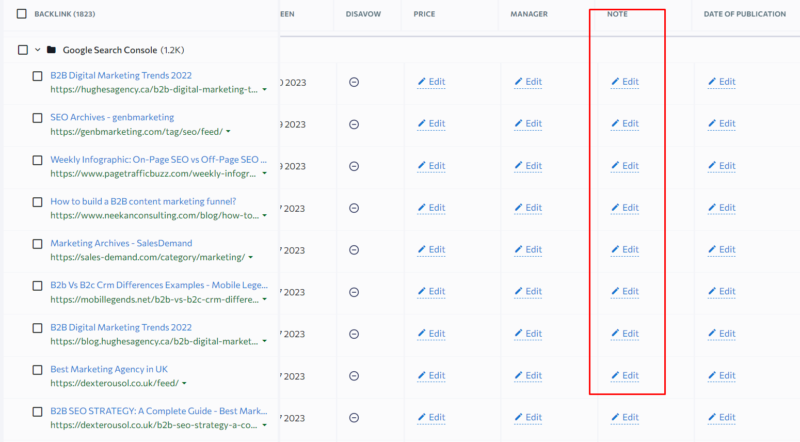Viewport: 800px width, 442px height.
Task: Collapse the Google Search Console group chevron
Action: pos(37,50)
